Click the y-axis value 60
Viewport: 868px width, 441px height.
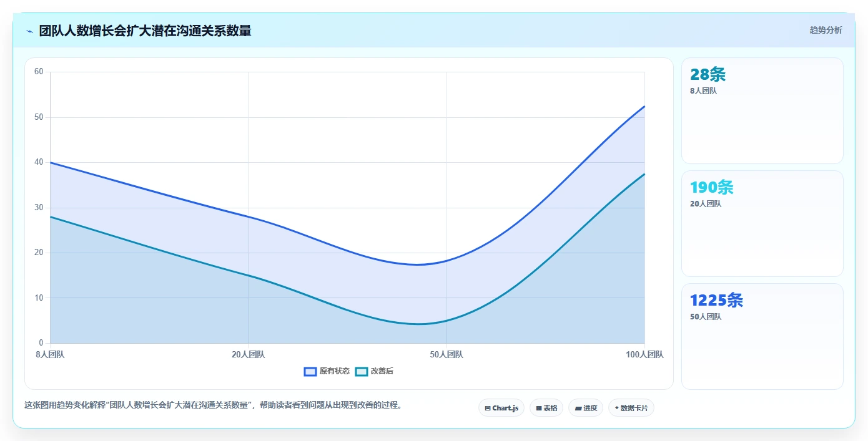click(x=39, y=72)
